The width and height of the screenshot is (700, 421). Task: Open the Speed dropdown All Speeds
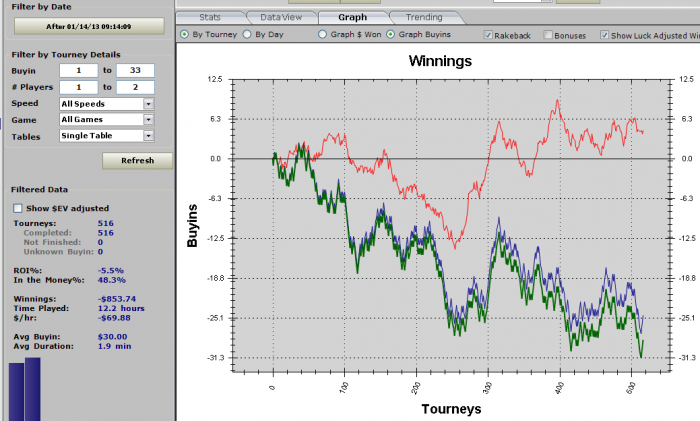[x=107, y=104]
